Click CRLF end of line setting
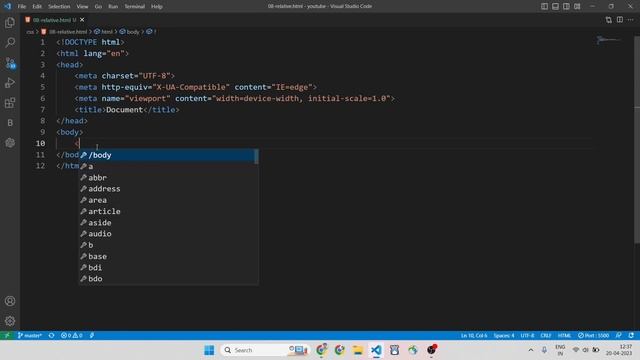Screen dimensions: 640x360 tap(546, 336)
